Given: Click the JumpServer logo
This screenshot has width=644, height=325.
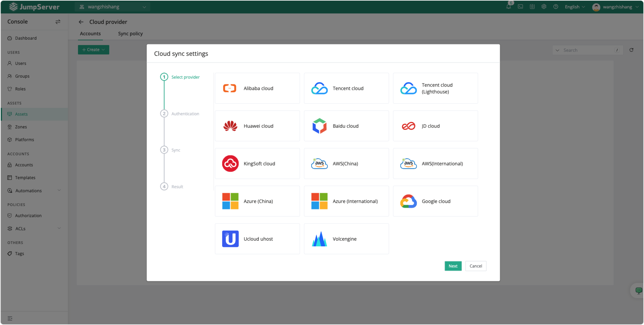Looking at the screenshot, I should 34,7.
